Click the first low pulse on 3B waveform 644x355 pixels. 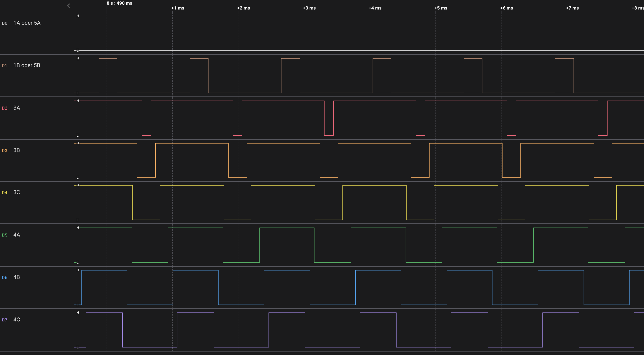click(x=146, y=160)
